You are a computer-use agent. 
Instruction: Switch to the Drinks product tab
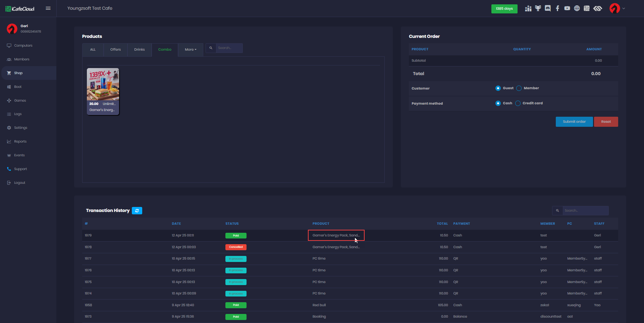140,50
